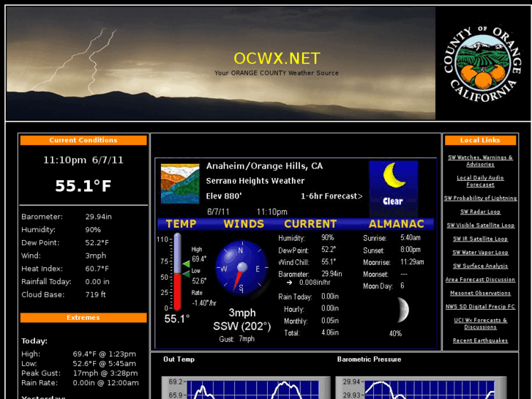Click the moon phase image above 40%
The width and height of the screenshot is (532, 399).
402,310
